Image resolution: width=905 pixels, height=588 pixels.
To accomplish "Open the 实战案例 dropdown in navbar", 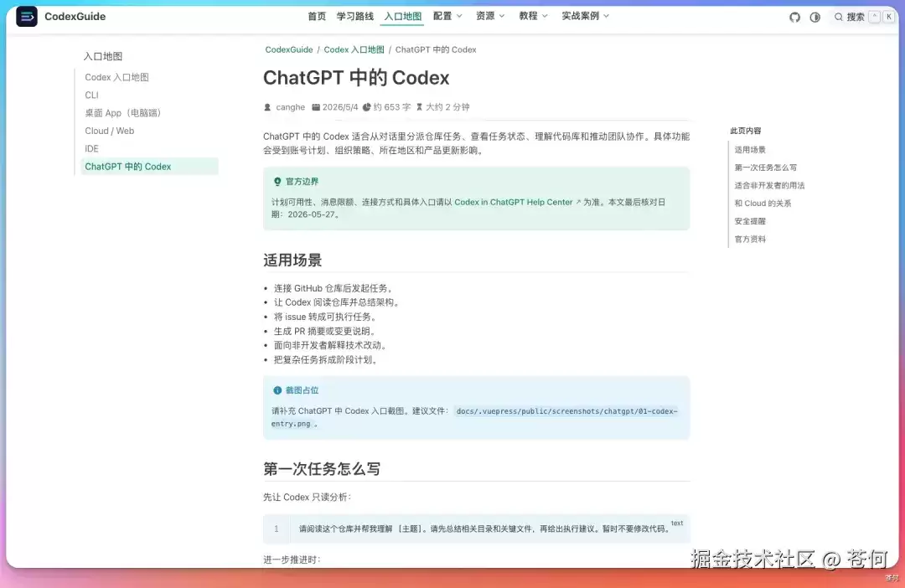I will tap(586, 16).
